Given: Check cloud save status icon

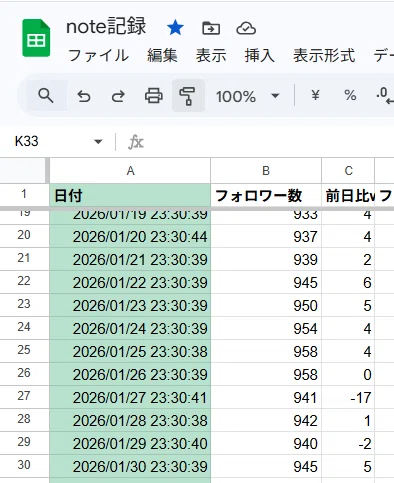Looking at the screenshot, I should coord(246,28).
